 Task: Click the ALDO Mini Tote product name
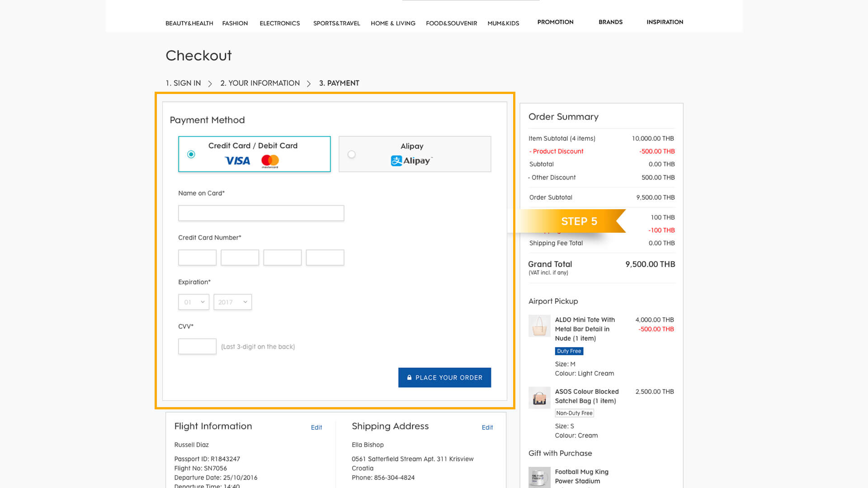(x=585, y=329)
